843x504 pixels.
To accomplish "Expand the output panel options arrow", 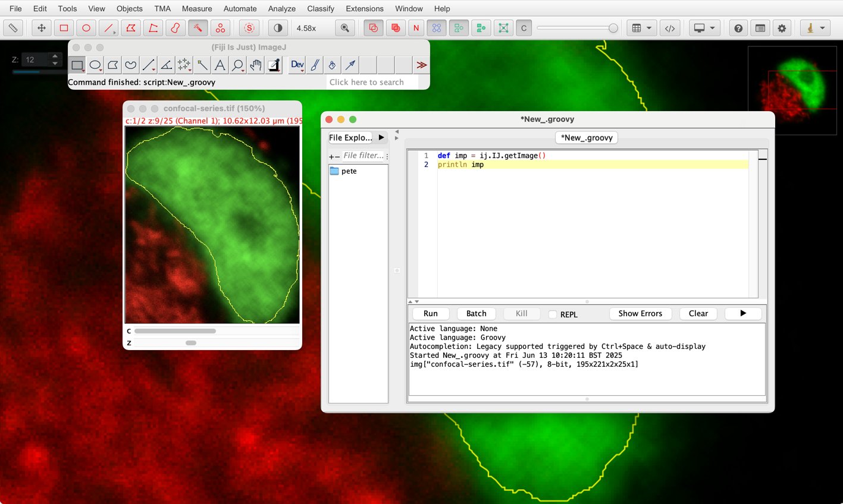I will (x=743, y=313).
